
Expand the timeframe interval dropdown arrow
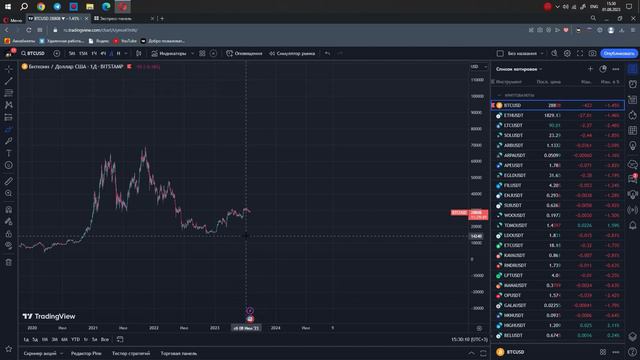pyautogui.click(x=126, y=53)
